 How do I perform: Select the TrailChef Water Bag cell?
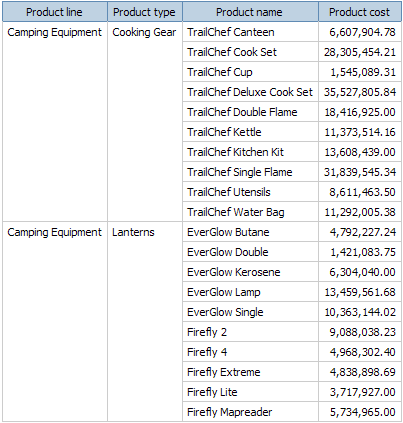click(x=250, y=212)
